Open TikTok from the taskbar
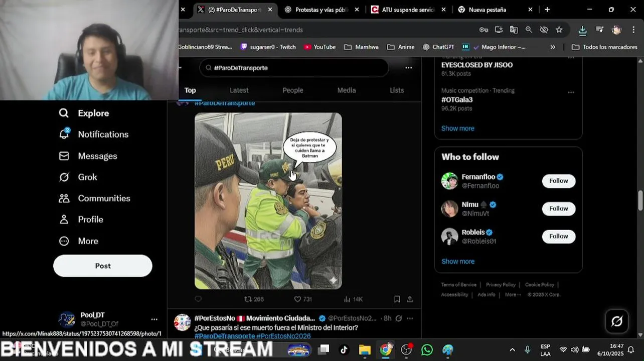The height and width of the screenshot is (361, 644). 344,349
